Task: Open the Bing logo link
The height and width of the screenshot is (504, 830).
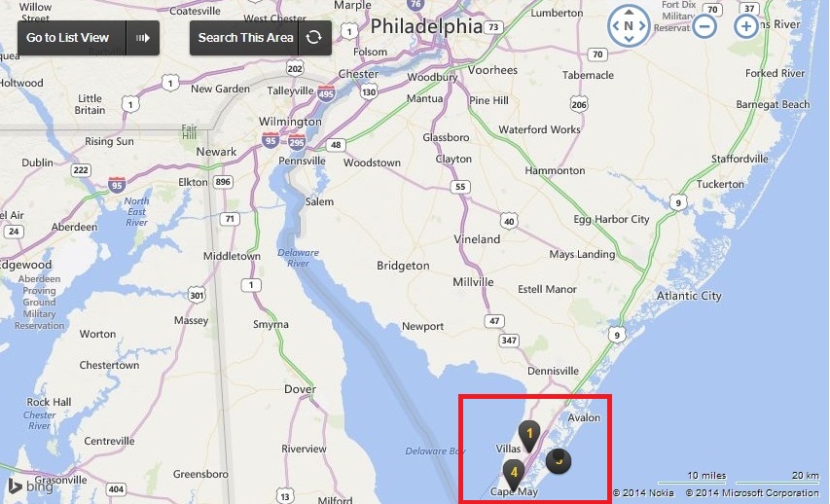Action: tap(31, 486)
